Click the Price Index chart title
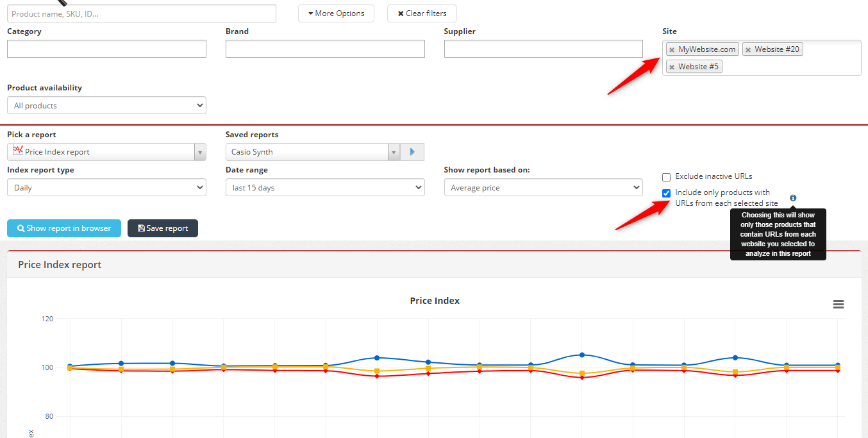 [x=435, y=301]
